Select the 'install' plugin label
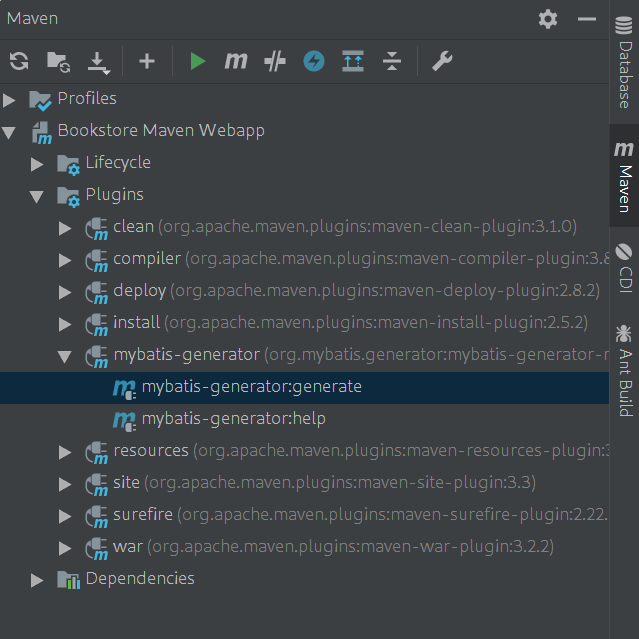This screenshot has height=639, width=639. [x=137, y=322]
